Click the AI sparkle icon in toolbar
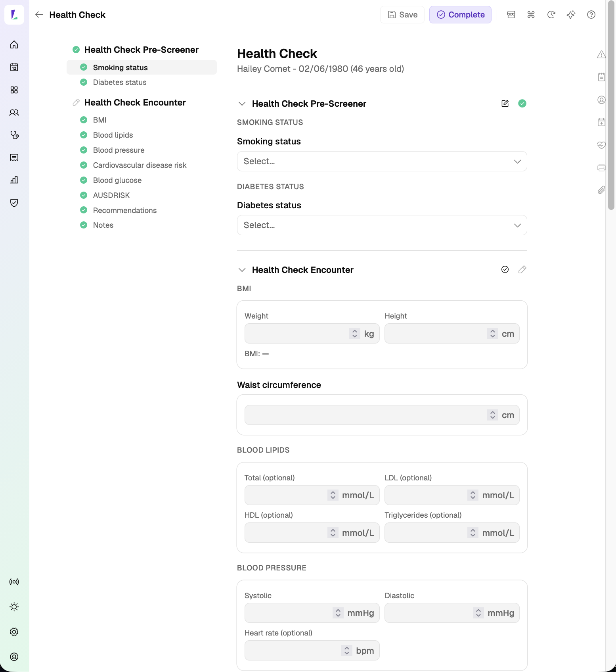This screenshot has width=616, height=672. point(571,15)
